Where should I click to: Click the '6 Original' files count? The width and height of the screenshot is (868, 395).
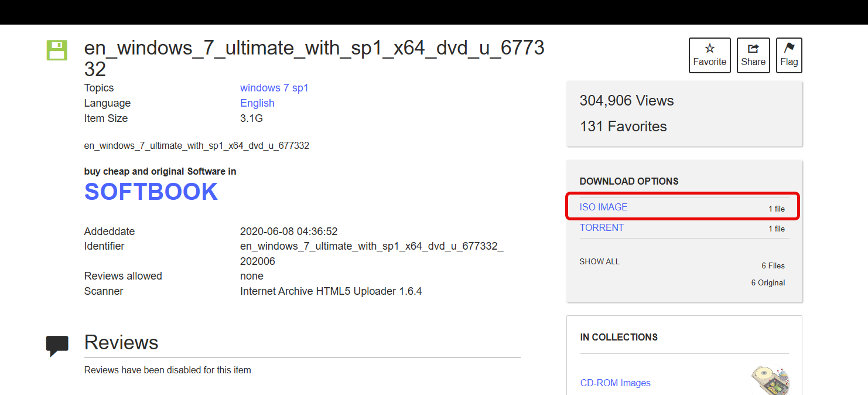[768, 282]
